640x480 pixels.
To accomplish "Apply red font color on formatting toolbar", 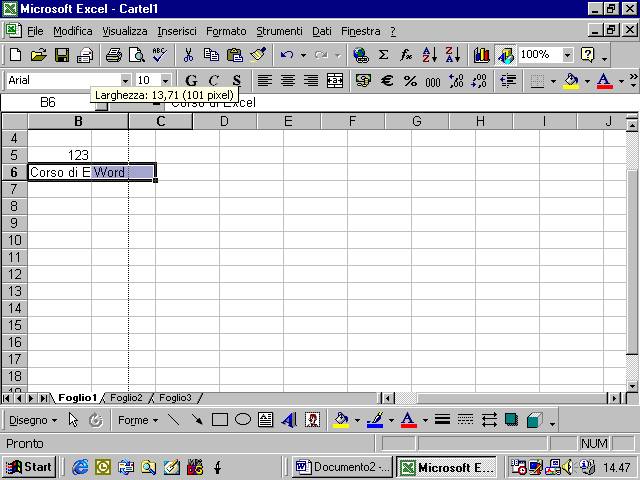I will (x=604, y=81).
